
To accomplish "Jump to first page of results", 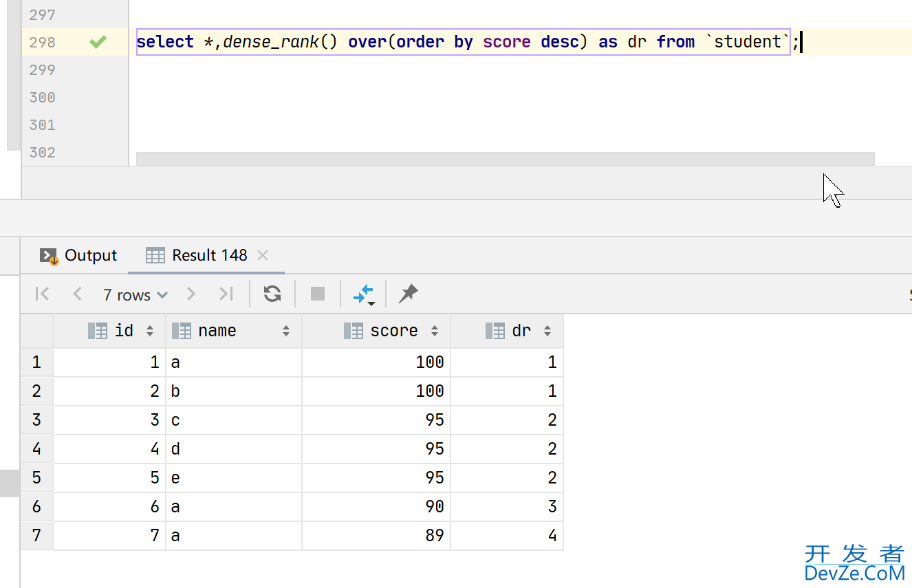I will [42, 294].
